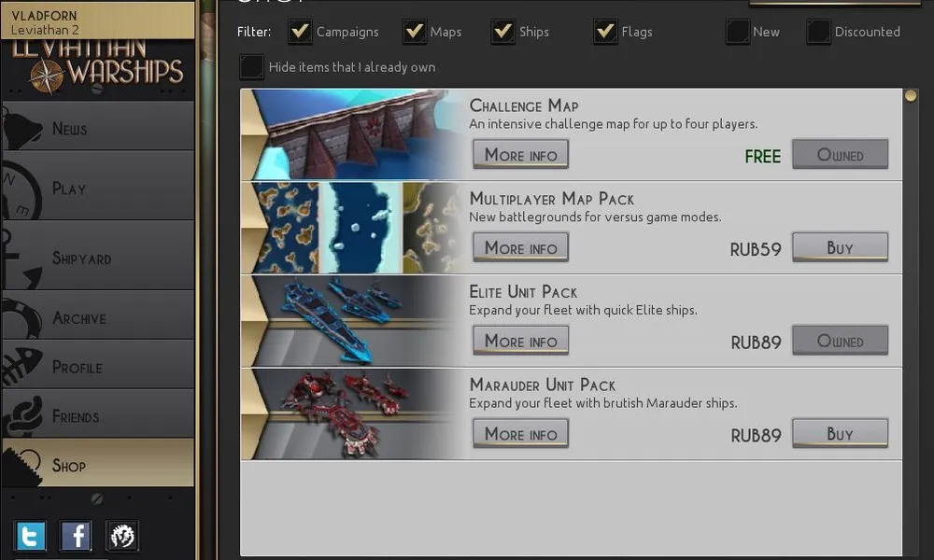Select the Shop menu item
934x560 pixels.
click(98, 464)
